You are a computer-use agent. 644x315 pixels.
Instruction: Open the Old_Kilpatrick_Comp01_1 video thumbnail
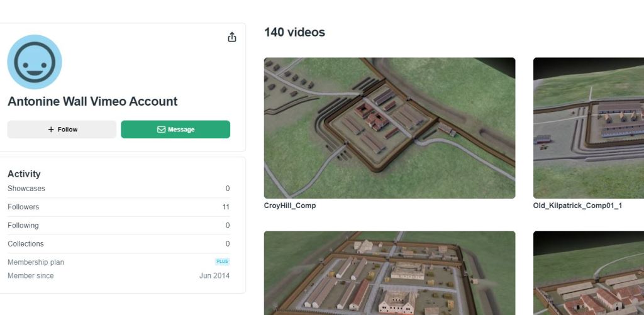[x=589, y=128]
